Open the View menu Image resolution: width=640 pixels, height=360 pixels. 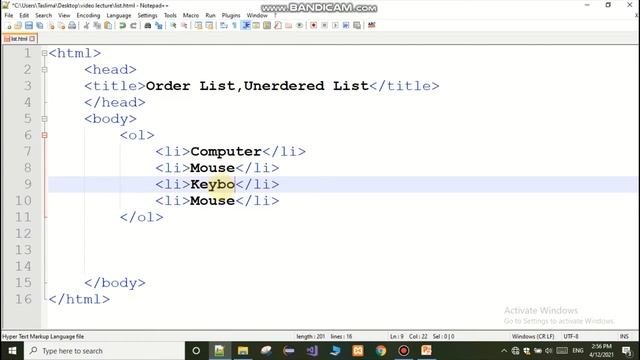[64, 16]
